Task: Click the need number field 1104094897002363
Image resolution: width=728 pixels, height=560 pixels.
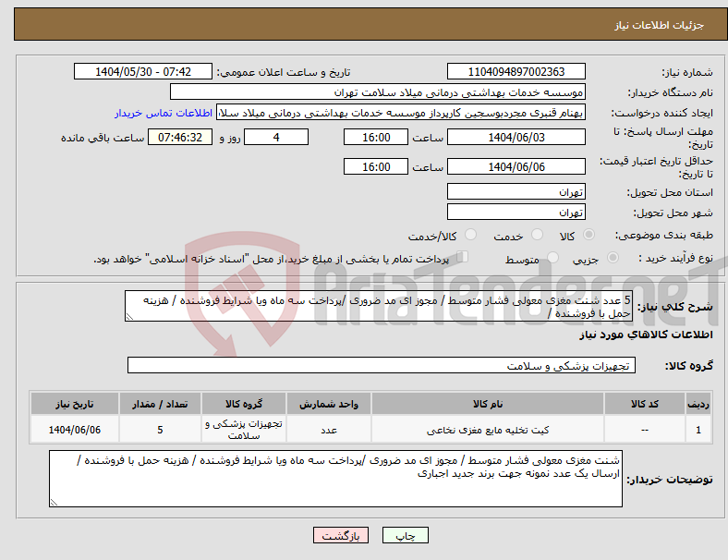Action: point(516,71)
